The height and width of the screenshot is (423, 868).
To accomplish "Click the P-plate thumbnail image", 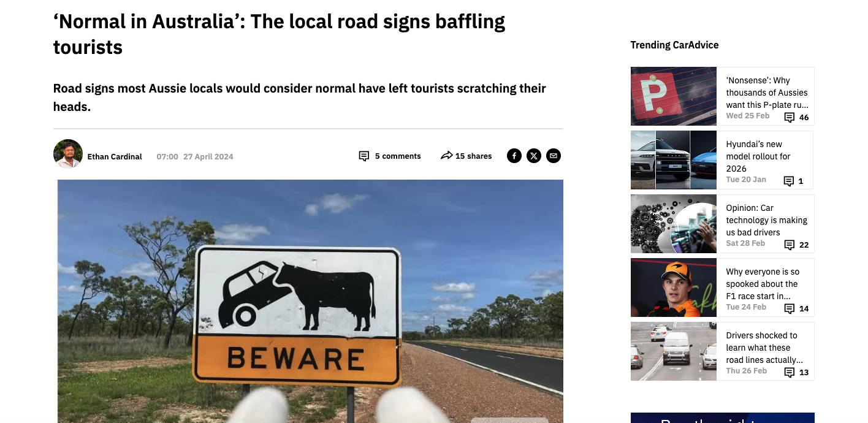I will click(674, 96).
